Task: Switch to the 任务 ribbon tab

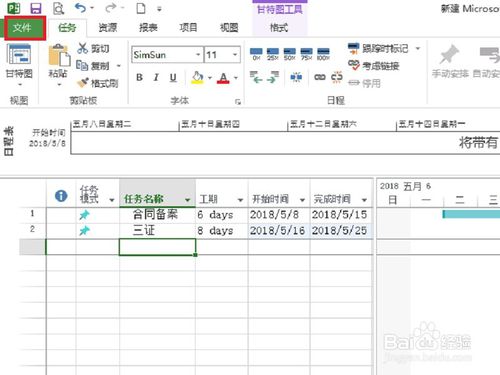Action: [67, 28]
